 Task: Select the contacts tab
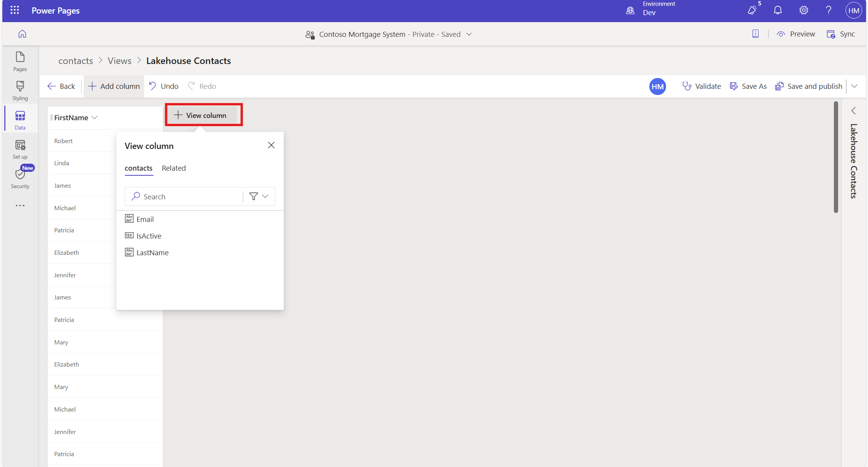click(x=138, y=168)
